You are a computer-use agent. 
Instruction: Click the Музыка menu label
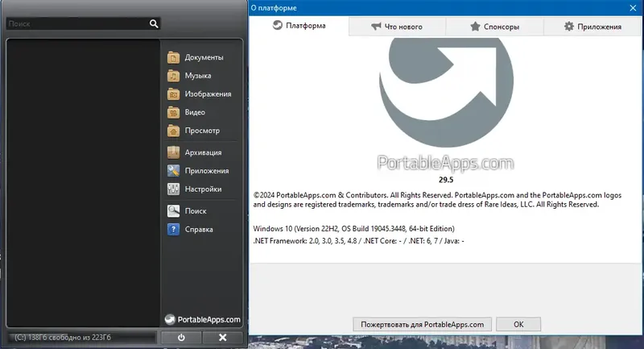click(x=198, y=76)
